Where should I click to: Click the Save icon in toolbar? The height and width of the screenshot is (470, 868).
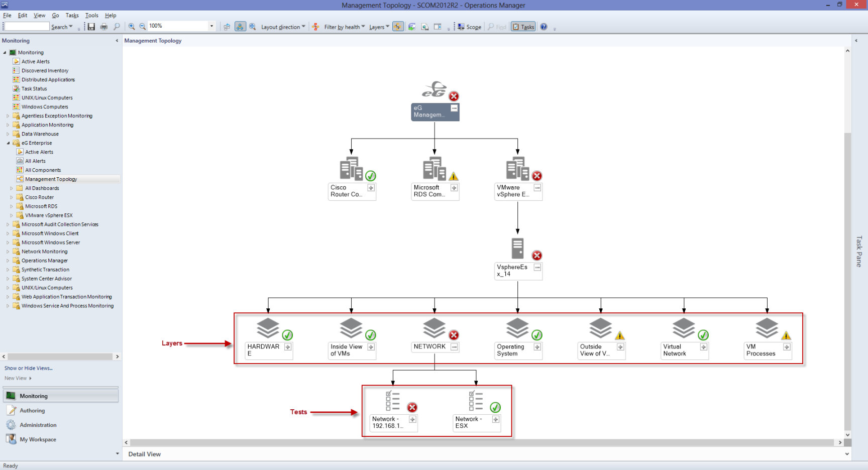coord(91,27)
